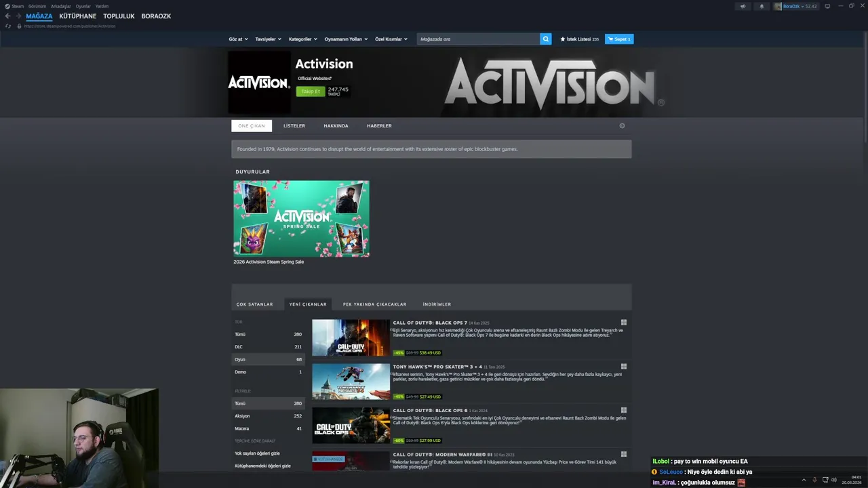The width and height of the screenshot is (868, 488).
Task: Filter type by Oyun
Action: click(268, 359)
